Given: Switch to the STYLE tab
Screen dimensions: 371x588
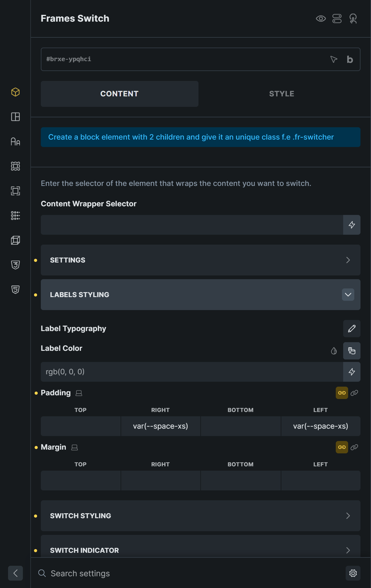Looking at the screenshot, I should pos(281,94).
